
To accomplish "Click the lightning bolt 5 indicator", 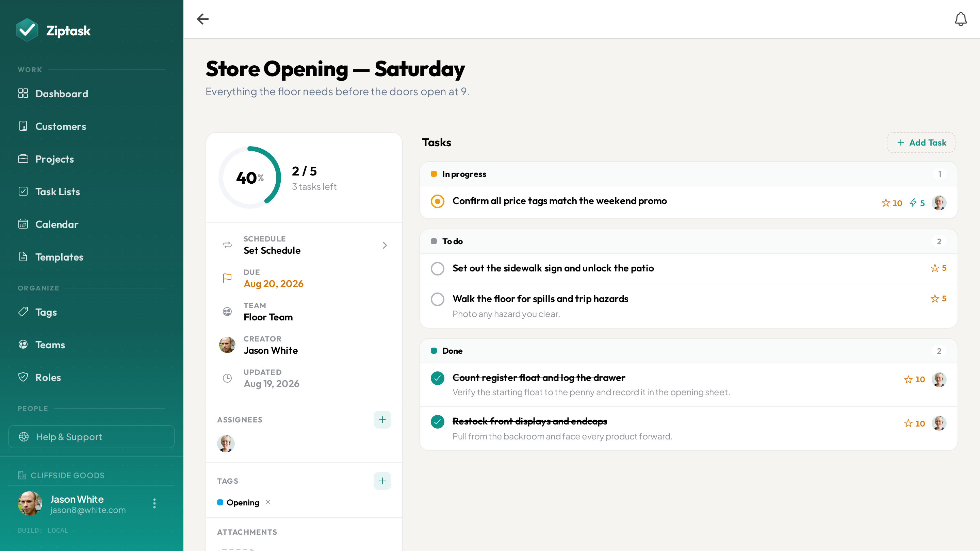I will pyautogui.click(x=917, y=203).
